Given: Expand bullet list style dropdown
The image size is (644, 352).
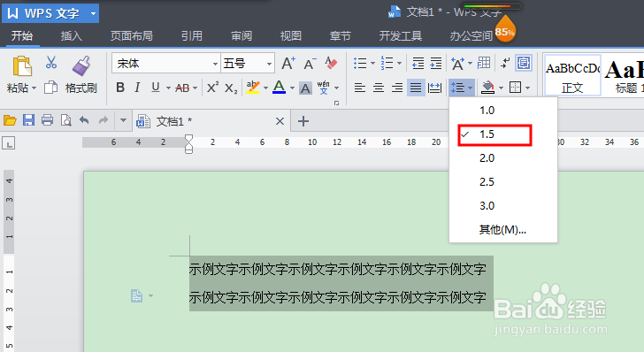Looking at the screenshot, I should pyautogui.click(x=372, y=64).
